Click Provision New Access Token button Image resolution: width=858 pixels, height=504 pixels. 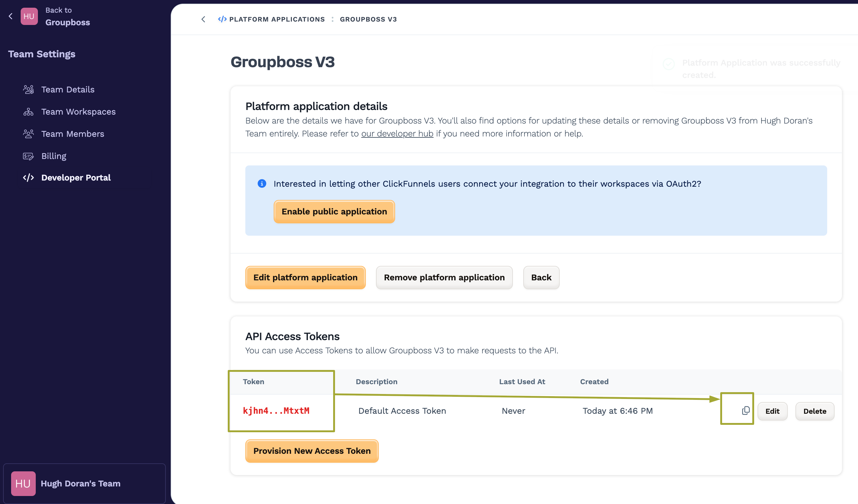coord(312,451)
